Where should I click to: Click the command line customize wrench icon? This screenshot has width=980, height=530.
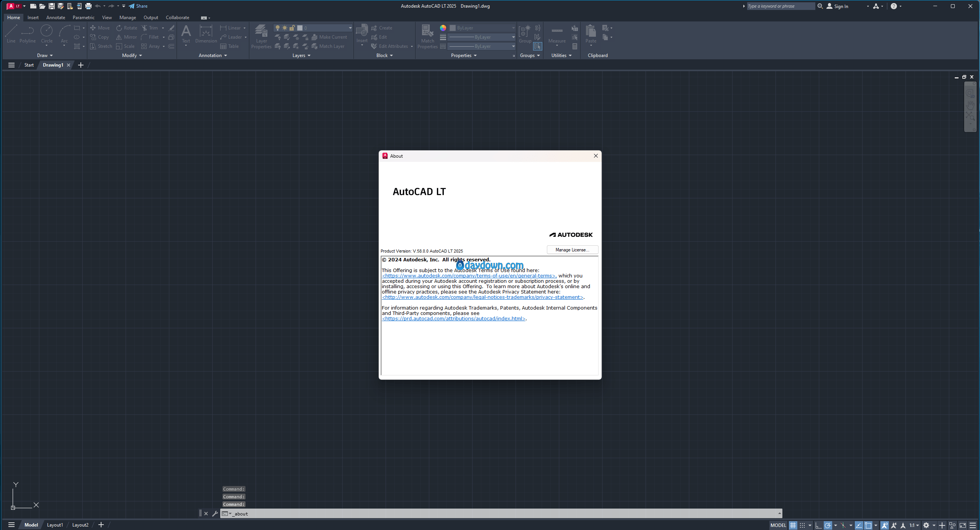point(215,514)
